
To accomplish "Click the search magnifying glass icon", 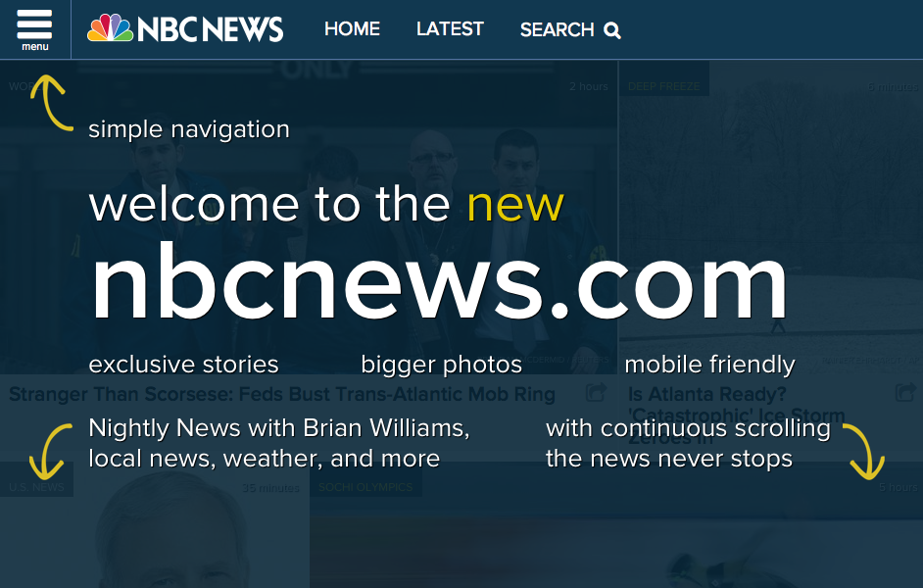I will coord(612,30).
